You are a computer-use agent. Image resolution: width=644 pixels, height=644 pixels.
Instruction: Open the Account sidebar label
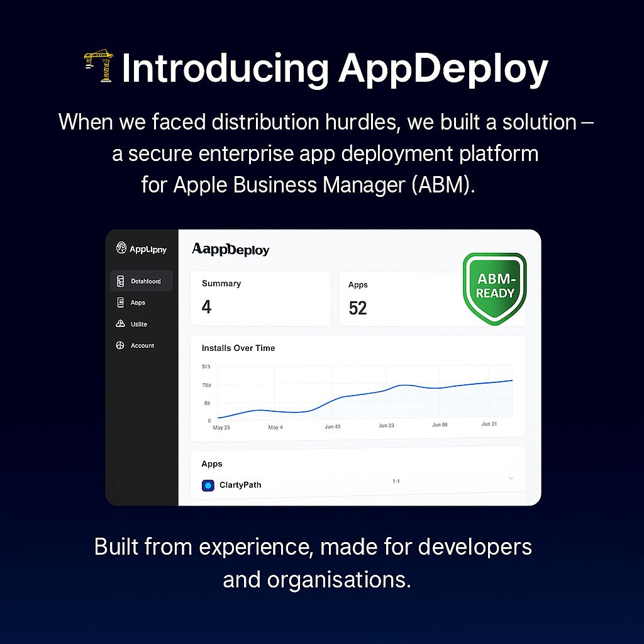tap(142, 345)
